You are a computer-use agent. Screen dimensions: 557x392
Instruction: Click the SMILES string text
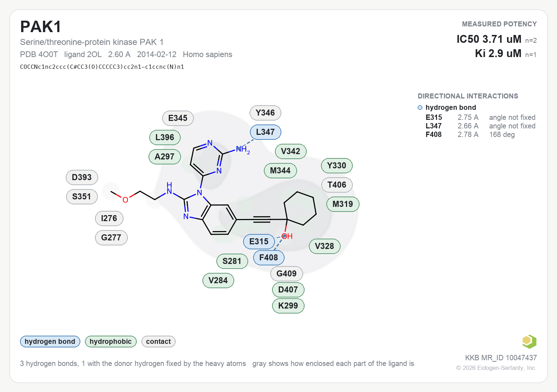tap(102, 67)
